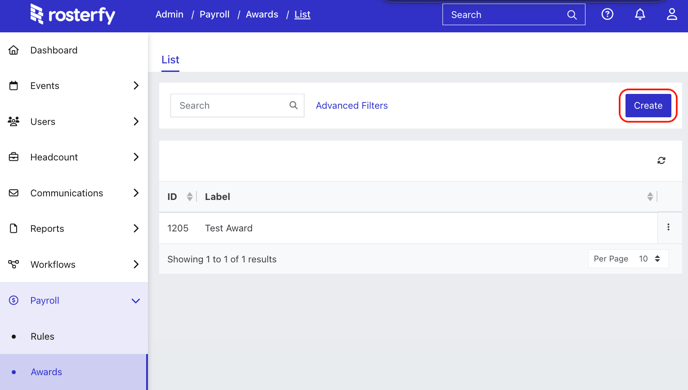Refresh the awards table
The width and height of the screenshot is (688, 390).
[x=661, y=161]
